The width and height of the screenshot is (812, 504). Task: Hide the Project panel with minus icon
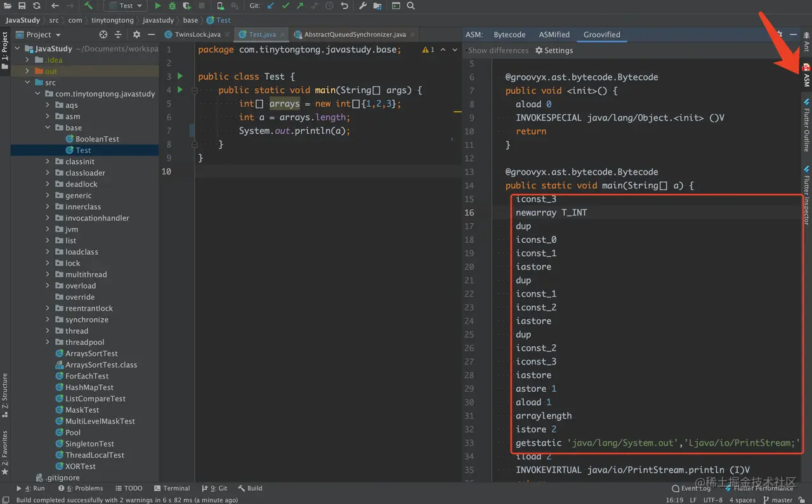click(x=152, y=35)
